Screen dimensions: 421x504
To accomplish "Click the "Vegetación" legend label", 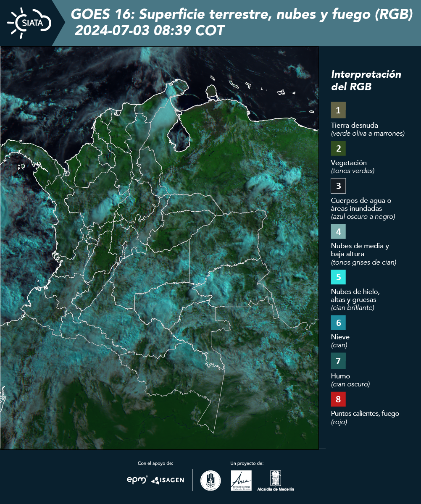I will pyautogui.click(x=349, y=163).
